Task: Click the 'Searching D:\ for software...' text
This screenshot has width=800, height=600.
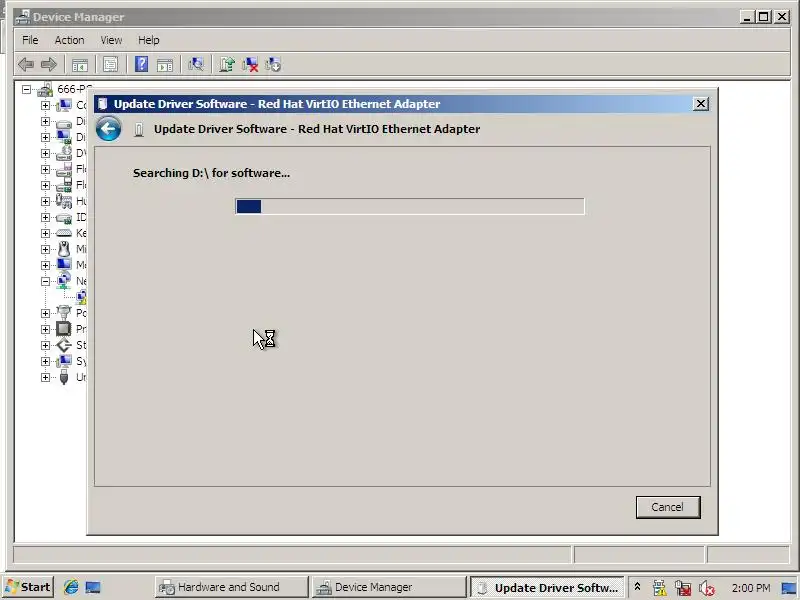Action: tap(211, 173)
